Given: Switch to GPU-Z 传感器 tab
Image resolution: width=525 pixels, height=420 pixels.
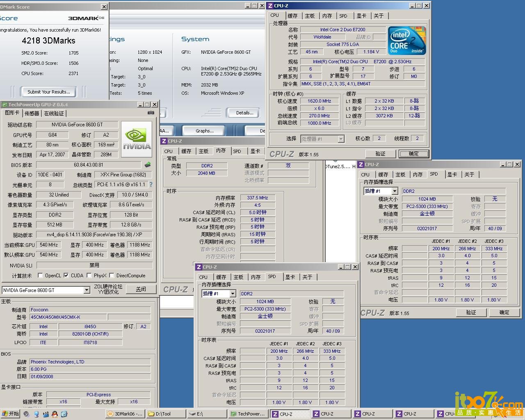Looking at the screenshot, I should 32,114.
